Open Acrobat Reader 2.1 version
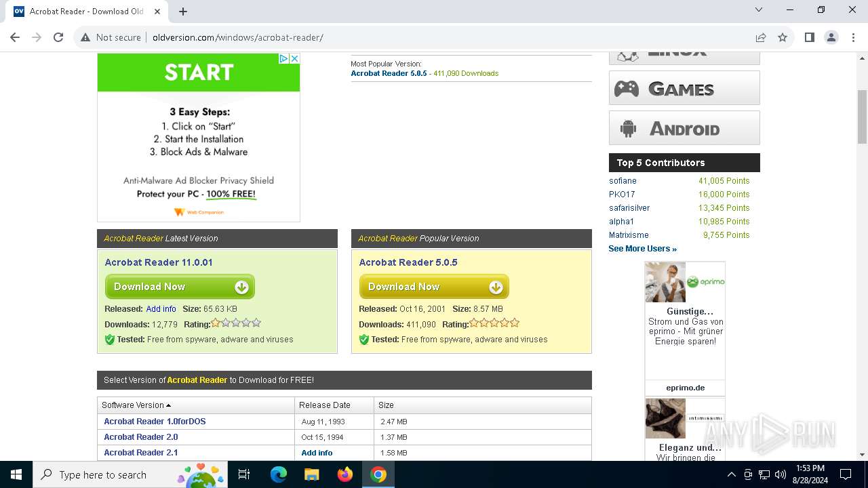Viewport: 868px width, 488px height. pos(141,453)
